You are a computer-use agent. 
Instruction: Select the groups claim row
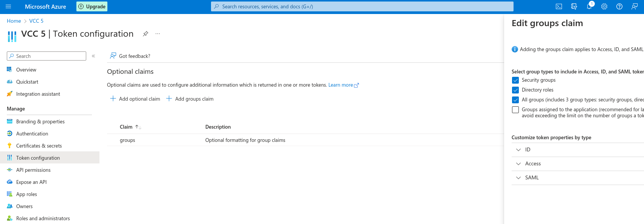[305, 140]
